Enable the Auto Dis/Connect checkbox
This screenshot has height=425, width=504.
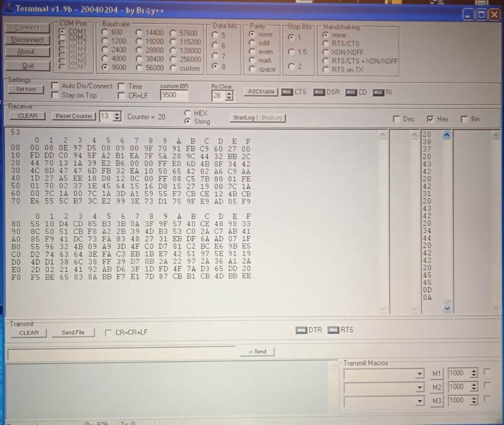pos(54,86)
